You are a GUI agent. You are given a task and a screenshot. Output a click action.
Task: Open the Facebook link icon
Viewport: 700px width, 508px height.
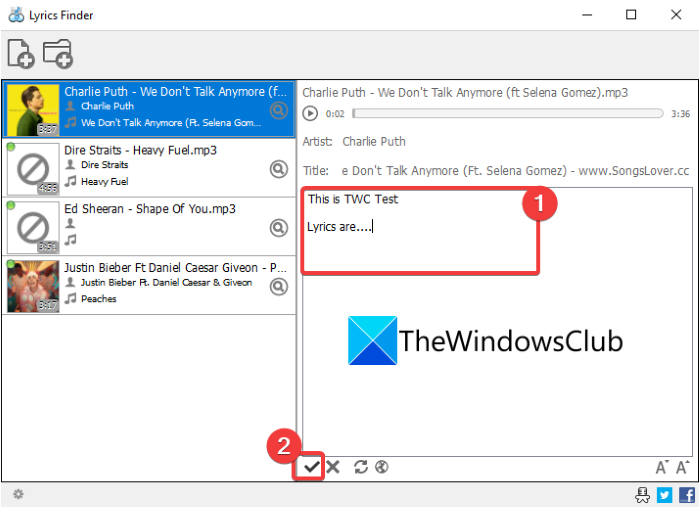click(x=687, y=495)
